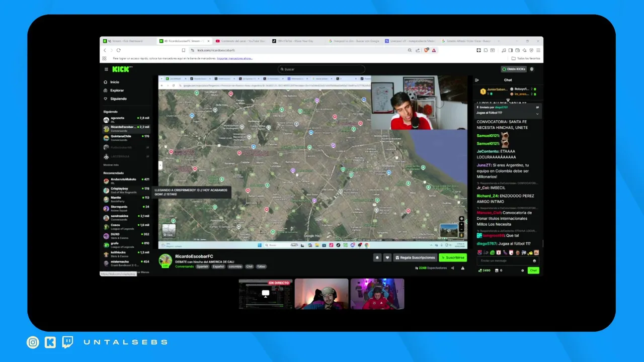644x362 pixels.
Task: Click the Regala Suscripciones button
Action: coord(415,257)
